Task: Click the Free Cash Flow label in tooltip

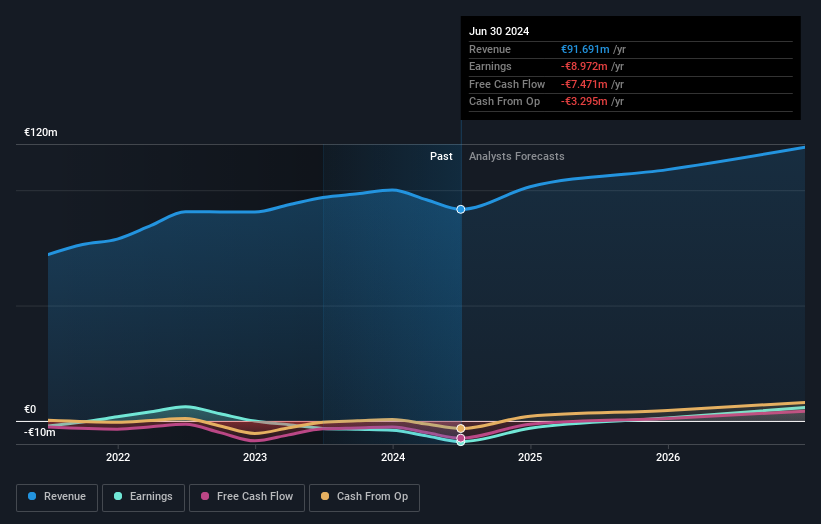Action: 507,84
